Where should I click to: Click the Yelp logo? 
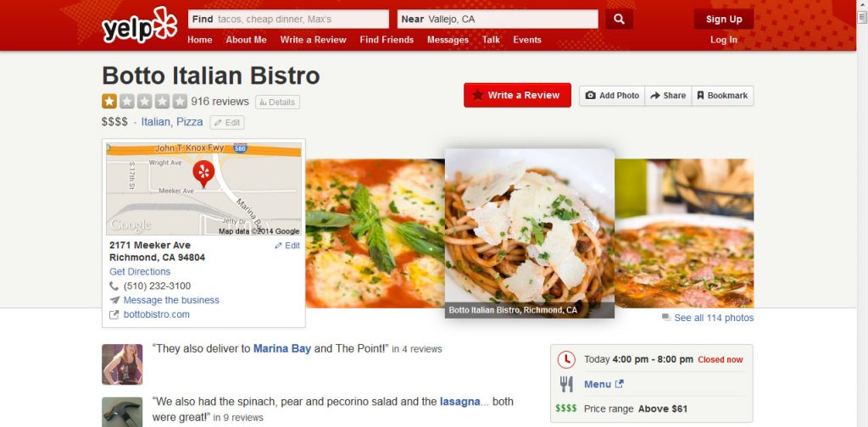coord(140,25)
